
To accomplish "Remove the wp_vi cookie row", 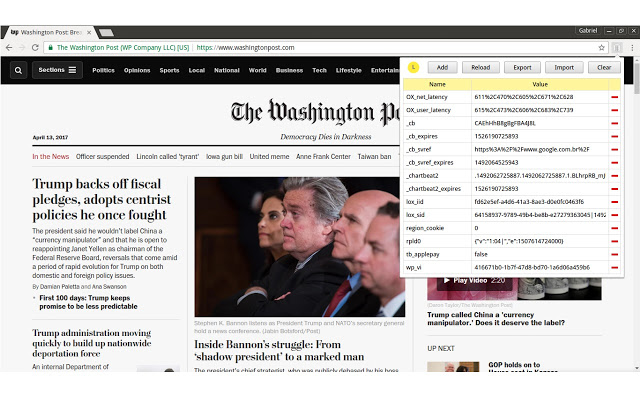I will (x=614, y=268).
